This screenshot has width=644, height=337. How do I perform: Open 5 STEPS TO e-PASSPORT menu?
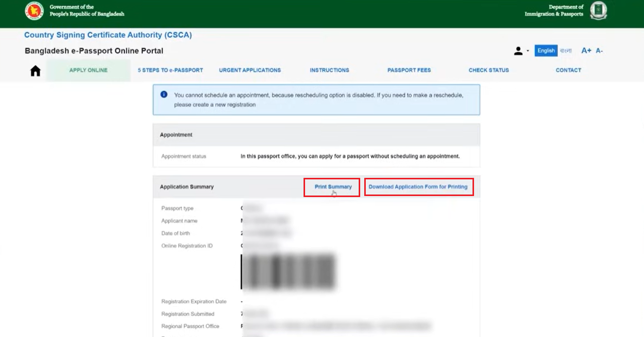pyautogui.click(x=170, y=70)
